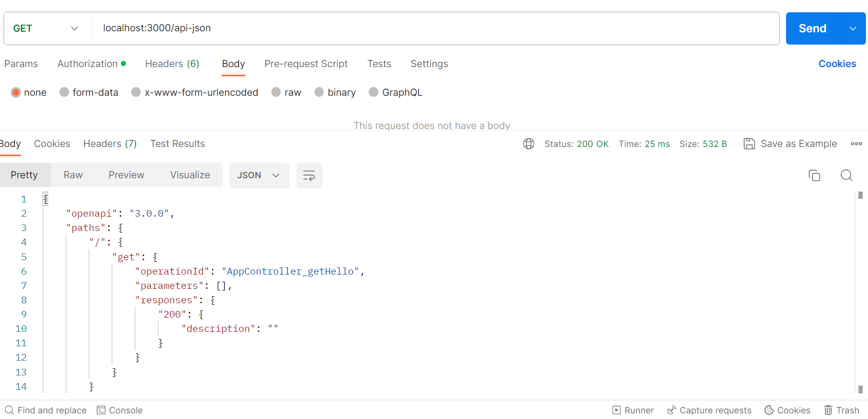Screen dimensions: 868x419
Task: Open the JSON format dropdown
Action: tap(259, 176)
